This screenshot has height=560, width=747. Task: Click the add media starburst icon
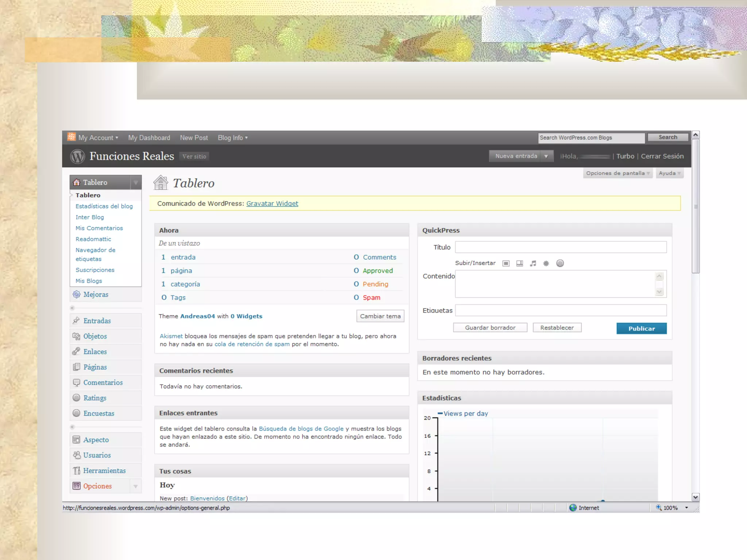point(546,263)
